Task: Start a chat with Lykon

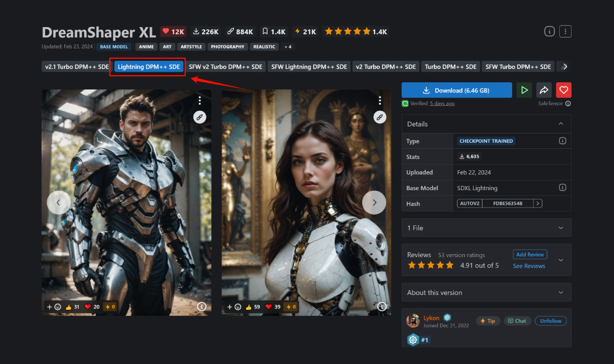Action: (517, 321)
